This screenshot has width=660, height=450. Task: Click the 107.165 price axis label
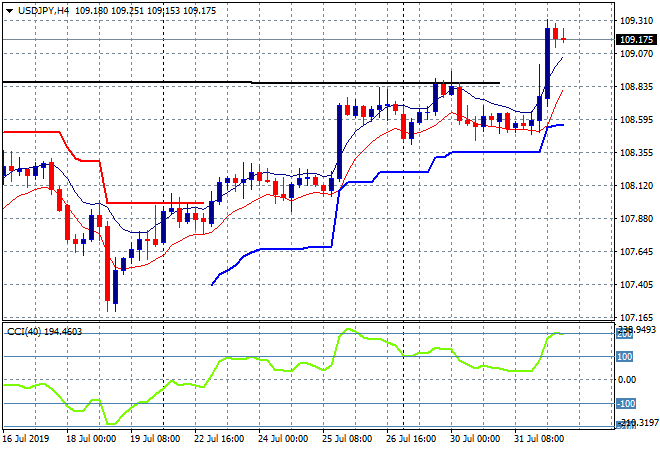[636, 317]
